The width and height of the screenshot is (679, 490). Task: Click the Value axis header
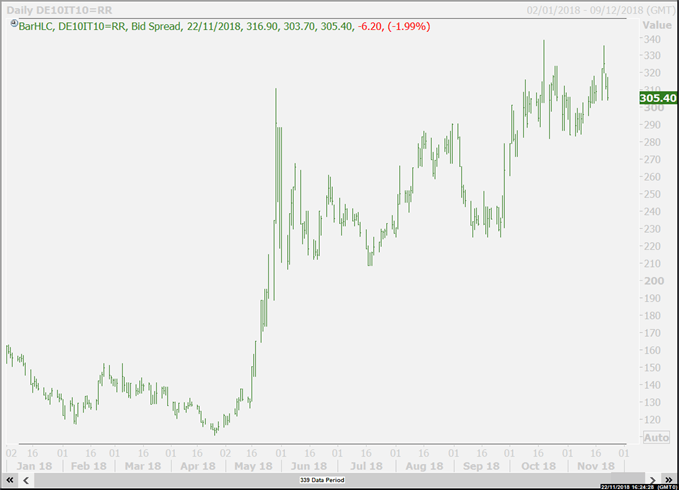656,25
